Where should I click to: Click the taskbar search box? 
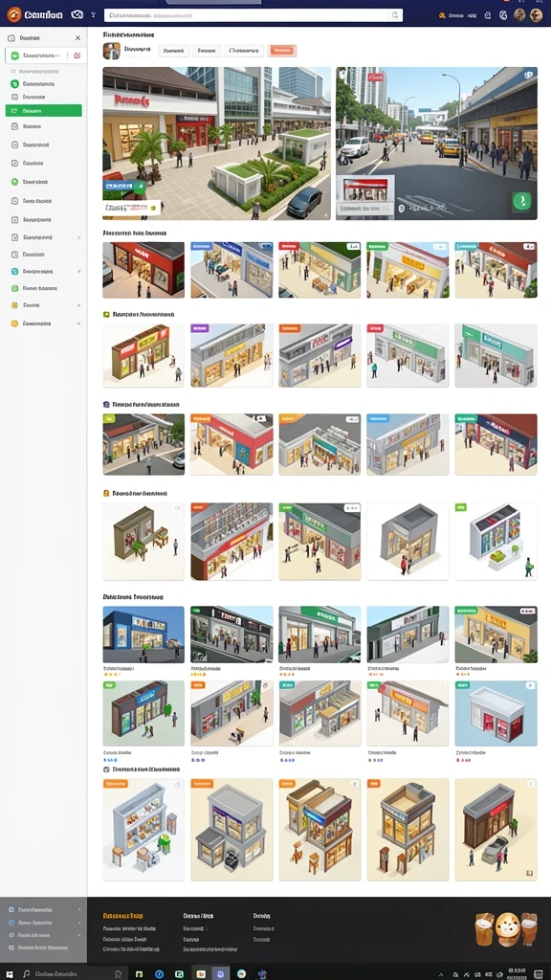[72, 973]
